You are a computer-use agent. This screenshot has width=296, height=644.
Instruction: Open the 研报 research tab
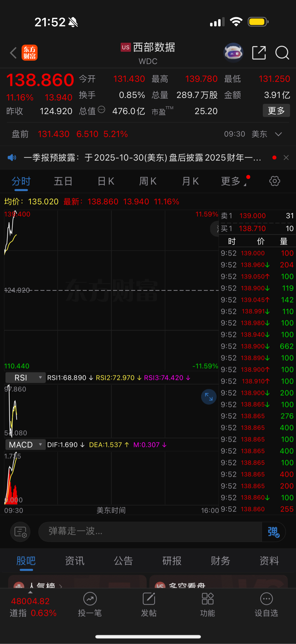click(x=172, y=561)
